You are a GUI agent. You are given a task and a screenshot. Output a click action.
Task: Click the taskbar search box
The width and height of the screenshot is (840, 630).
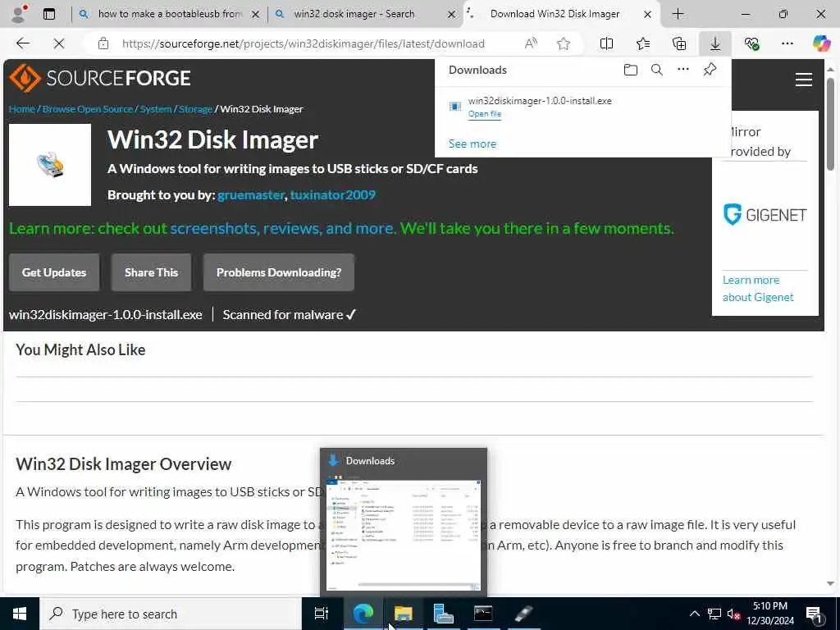click(171, 614)
